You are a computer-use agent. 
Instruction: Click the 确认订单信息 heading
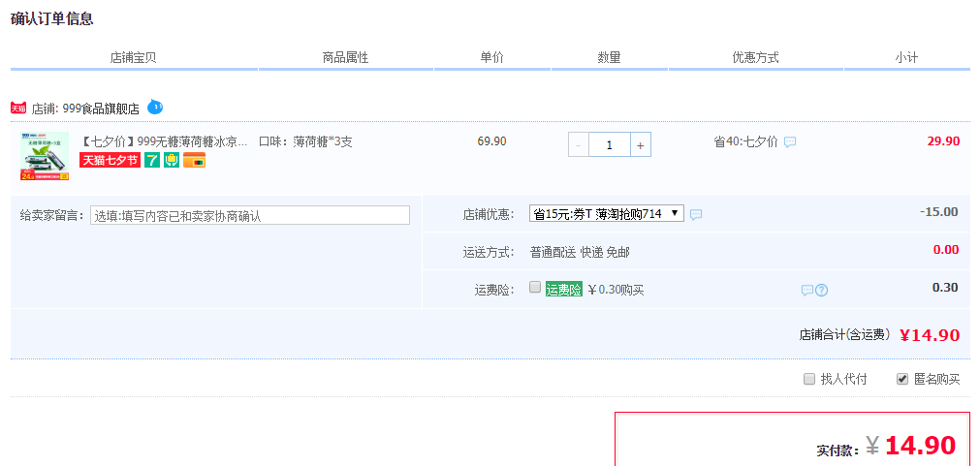[x=52, y=18]
